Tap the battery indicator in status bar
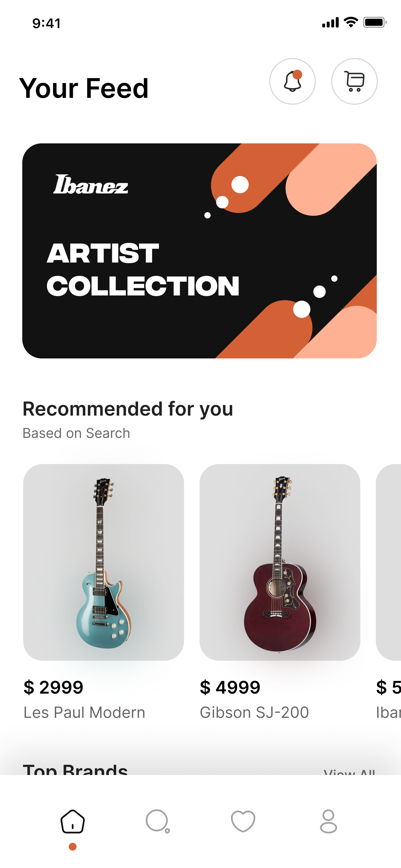The image size is (401, 868). click(x=374, y=23)
